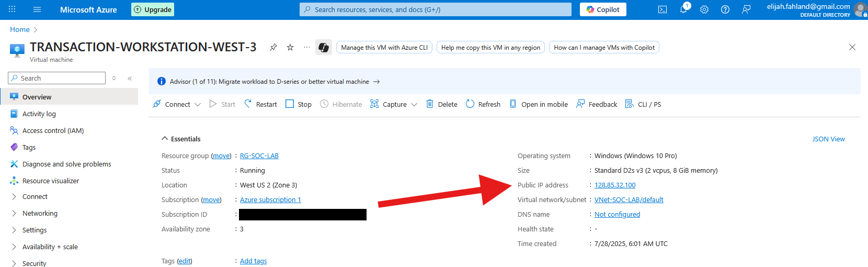Screen dimensions: 868x267
Task: Click the edit link beside Tags
Action: tap(185, 261)
